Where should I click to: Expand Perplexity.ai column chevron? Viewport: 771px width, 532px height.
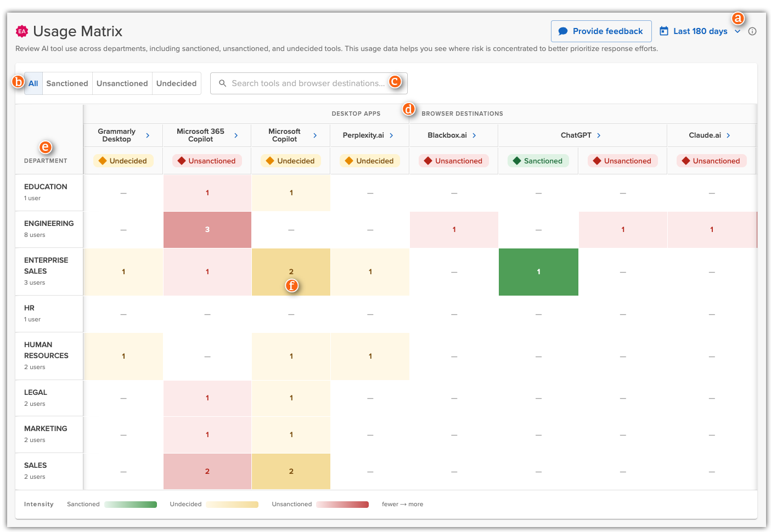pyautogui.click(x=391, y=135)
